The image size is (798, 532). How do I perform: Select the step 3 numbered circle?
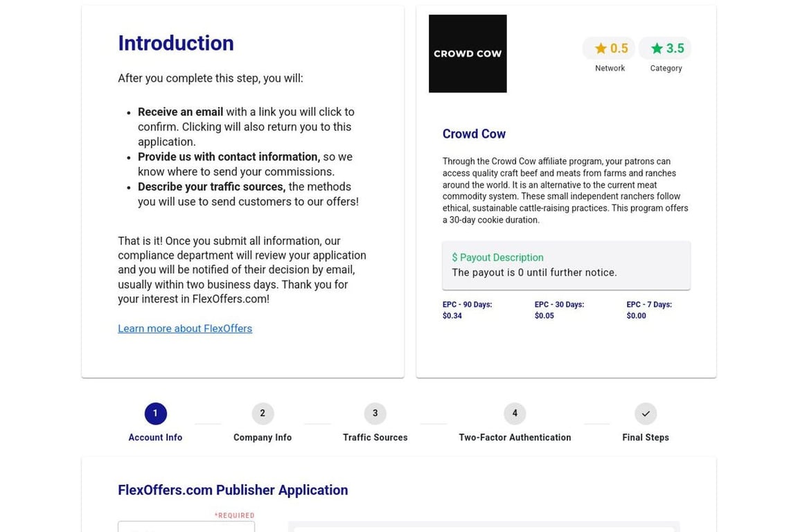point(375,414)
